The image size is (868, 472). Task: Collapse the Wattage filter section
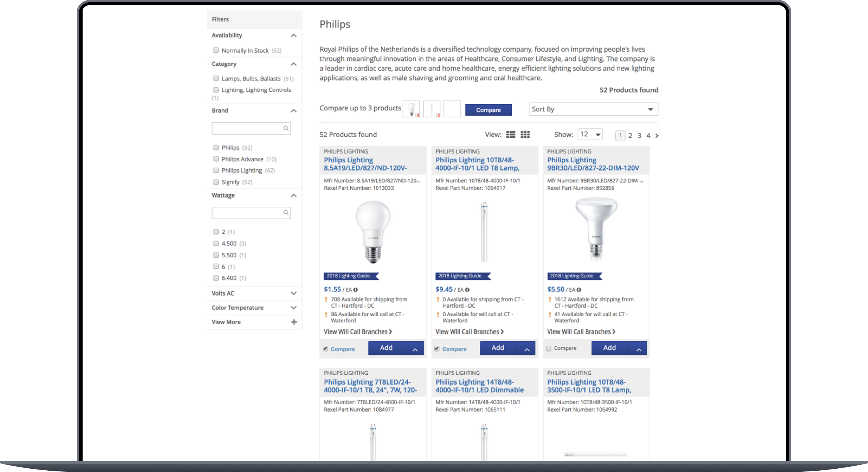pos(294,195)
